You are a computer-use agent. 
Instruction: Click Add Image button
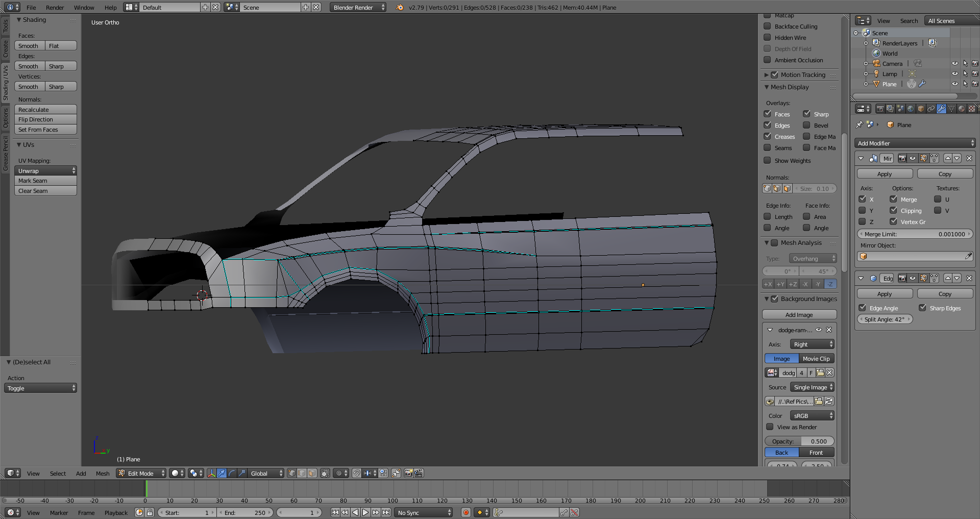799,314
